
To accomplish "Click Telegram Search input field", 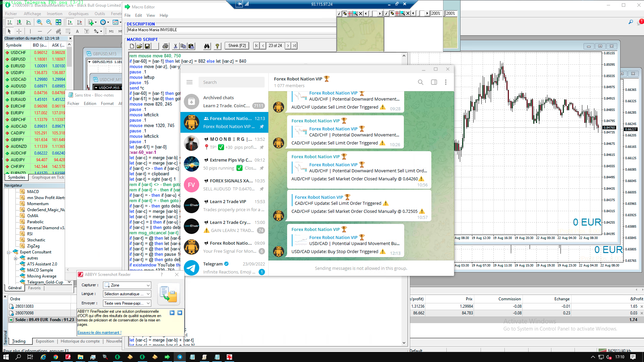I will click(231, 82).
